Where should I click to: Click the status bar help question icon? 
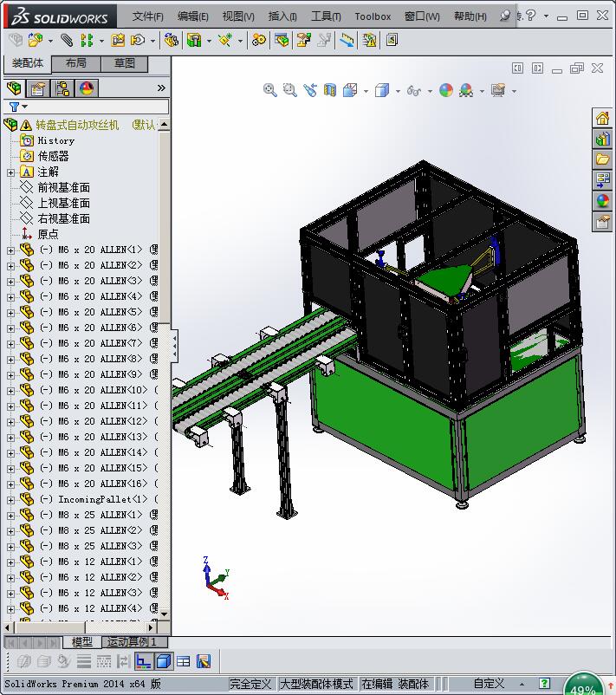544,683
